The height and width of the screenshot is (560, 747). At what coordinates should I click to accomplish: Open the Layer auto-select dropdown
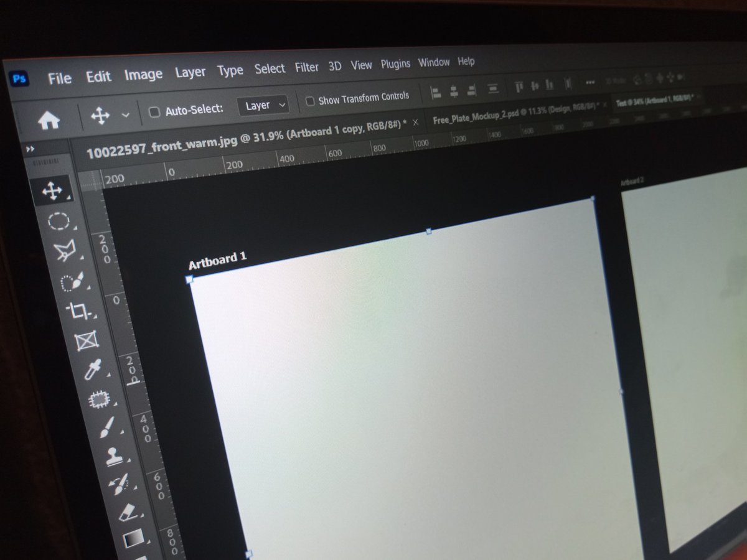click(263, 105)
